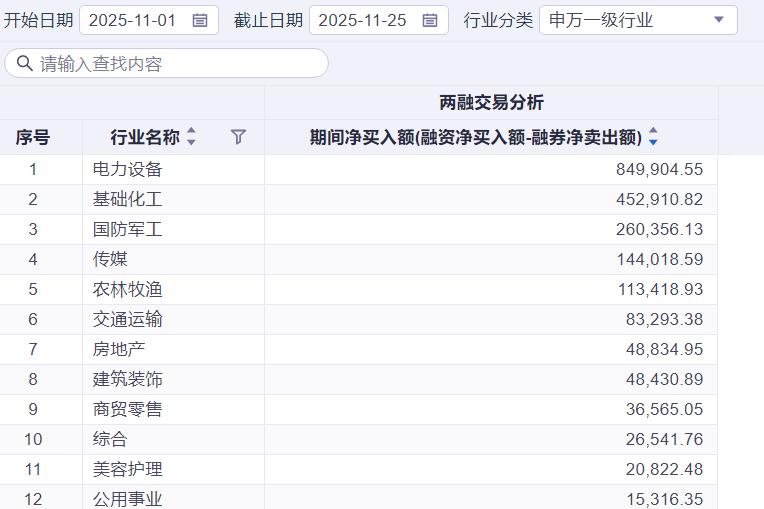Select the 国防军工 row name
764x509 pixels.
click(x=128, y=229)
